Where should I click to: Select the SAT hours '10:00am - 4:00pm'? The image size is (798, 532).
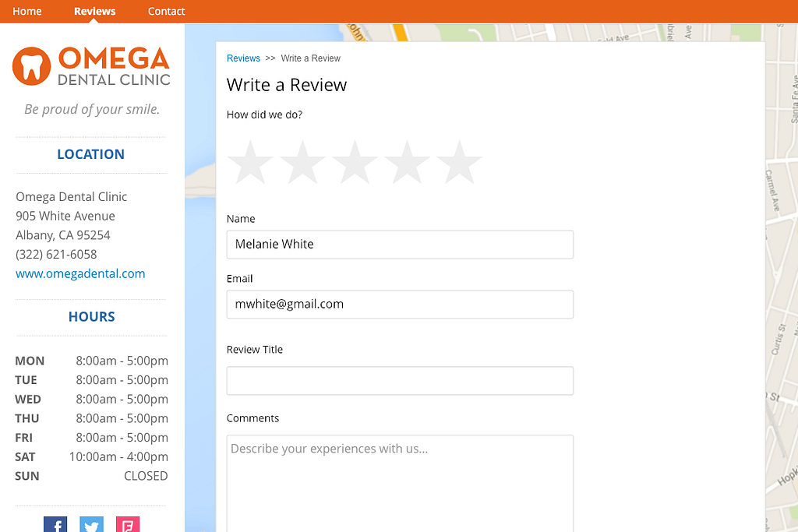pyautogui.click(x=118, y=456)
